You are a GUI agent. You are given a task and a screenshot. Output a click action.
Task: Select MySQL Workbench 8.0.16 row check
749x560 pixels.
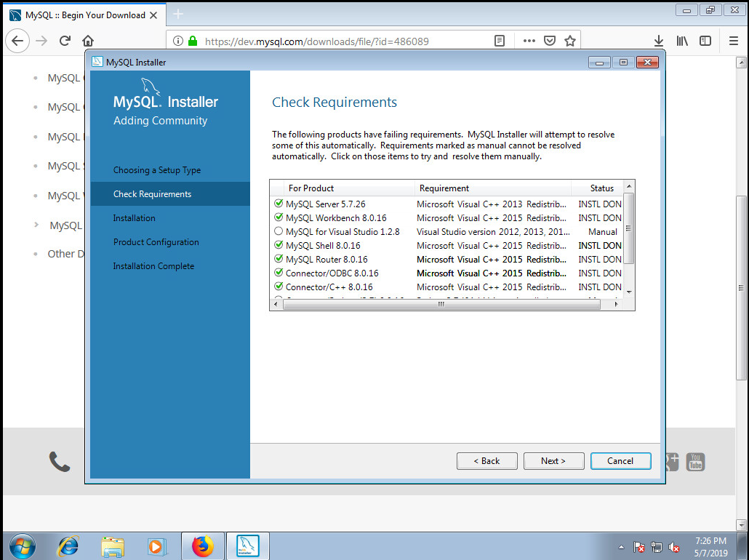pyautogui.click(x=279, y=217)
